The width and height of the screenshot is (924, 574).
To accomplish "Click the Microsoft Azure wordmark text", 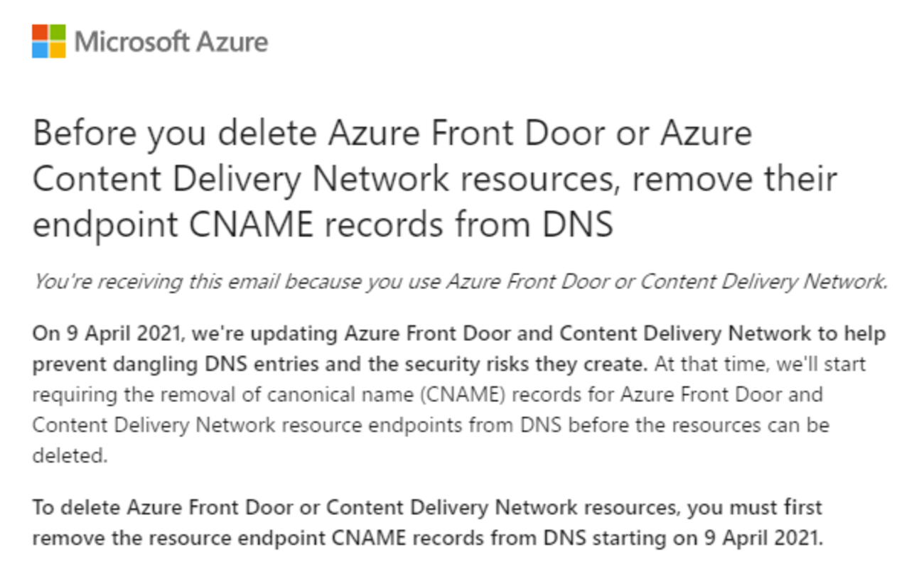I will [x=171, y=42].
